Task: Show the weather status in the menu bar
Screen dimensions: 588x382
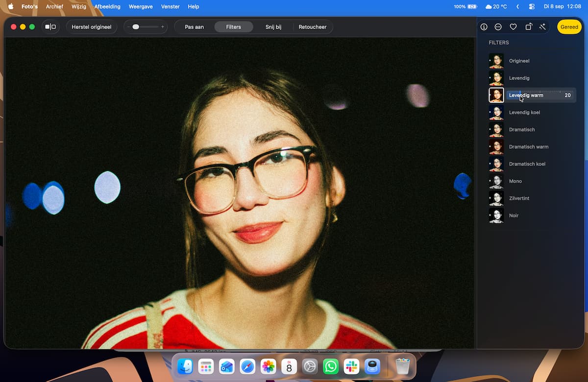Action: [x=496, y=7]
